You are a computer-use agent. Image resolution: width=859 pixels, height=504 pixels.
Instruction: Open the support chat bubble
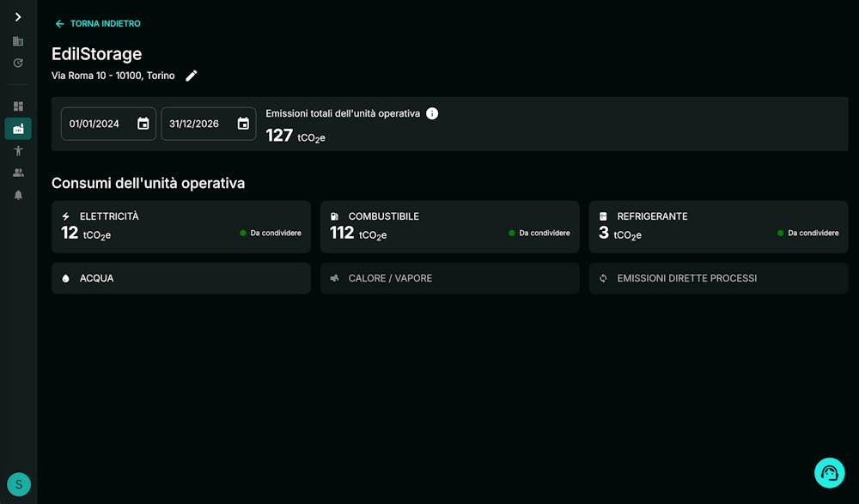[829, 472]
